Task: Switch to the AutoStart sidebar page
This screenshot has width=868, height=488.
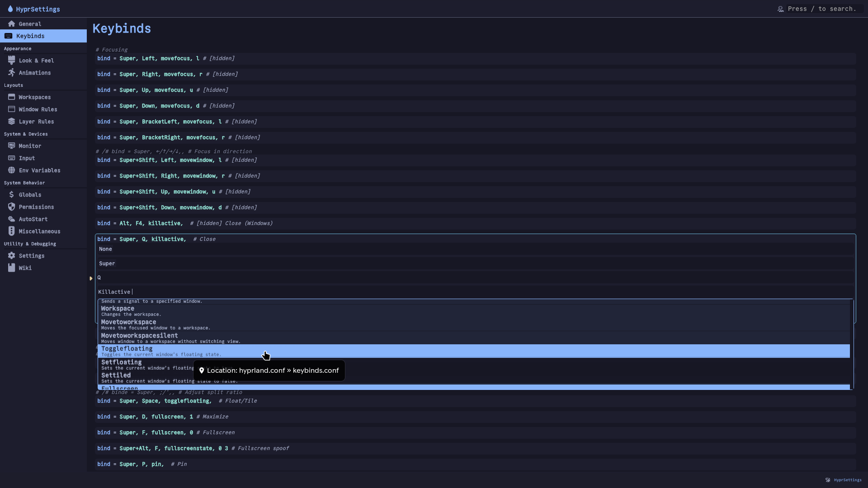Action: tap(33, 219)
